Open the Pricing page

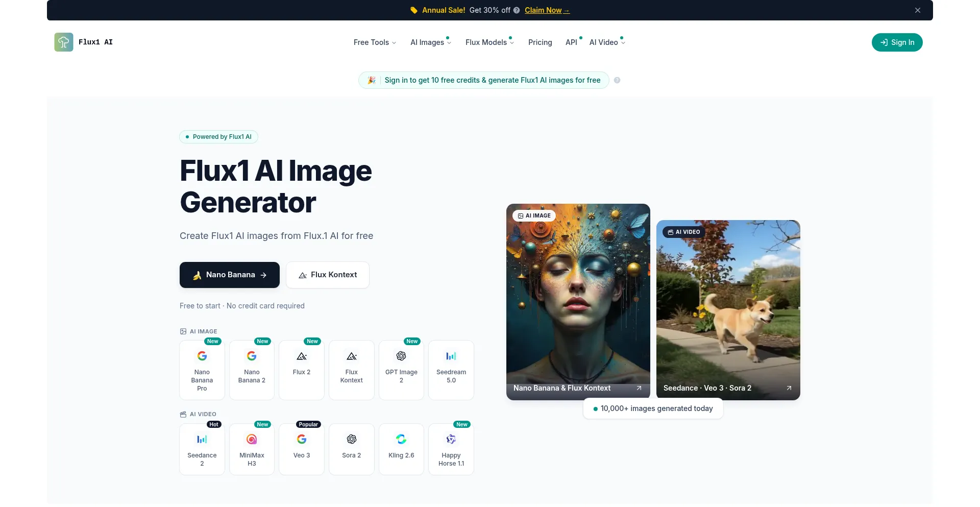tap(540, 42)
